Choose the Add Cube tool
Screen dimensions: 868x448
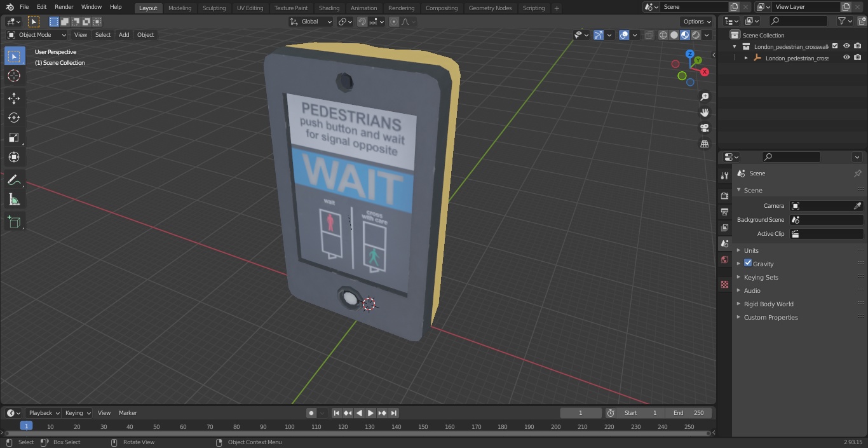[14, 222]
